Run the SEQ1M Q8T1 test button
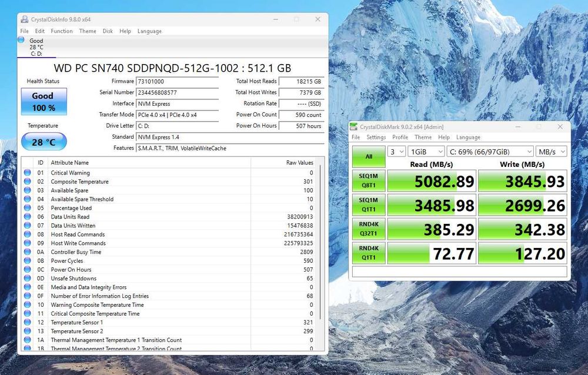The image size is (588, 375). 369,180
